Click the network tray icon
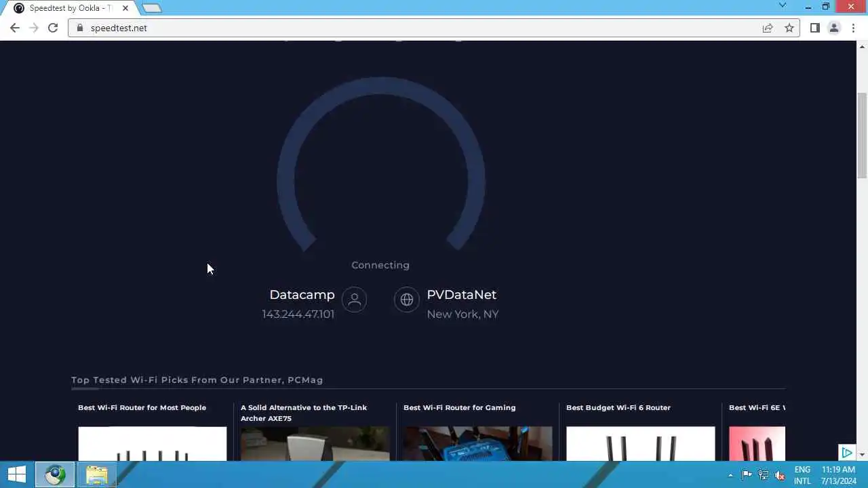The height and width of the screenshot is (488, 868). (x=764, y=475)
